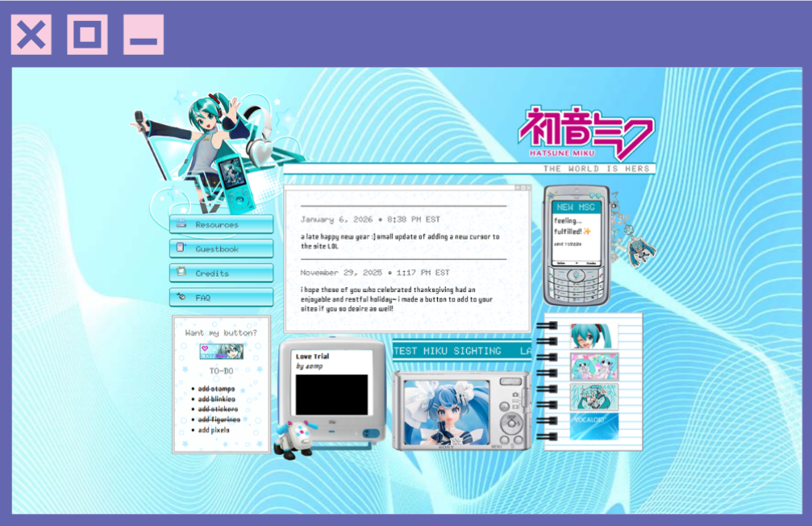Click the phone's center navigation key
The height and width of the screenshot is (526, 812).
click(576, 275)
